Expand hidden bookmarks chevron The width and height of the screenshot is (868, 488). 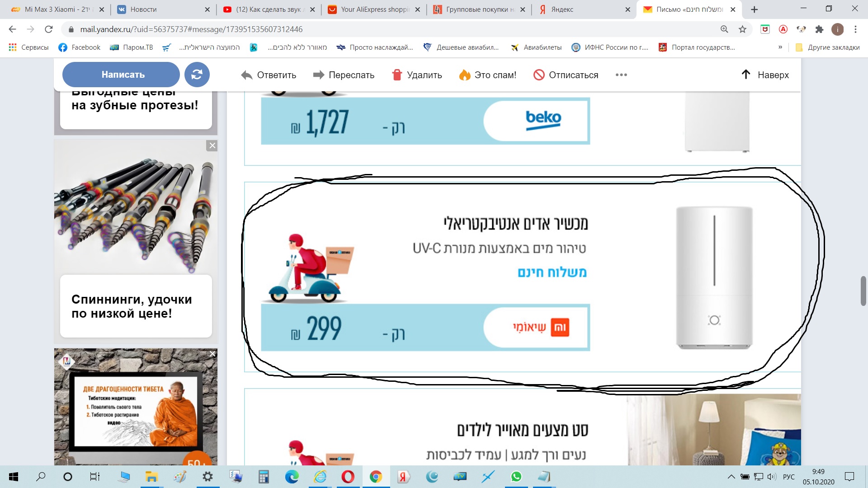[780, 47]
